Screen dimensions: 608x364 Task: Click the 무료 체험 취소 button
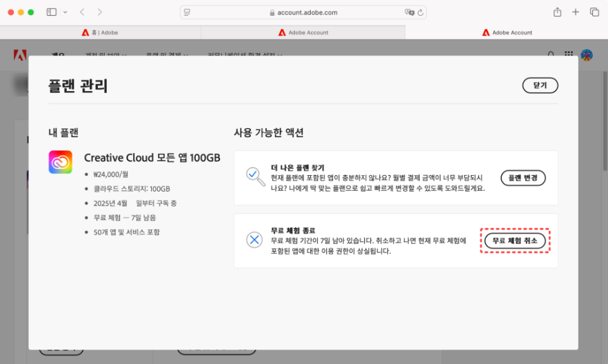[x=515, y=241]
